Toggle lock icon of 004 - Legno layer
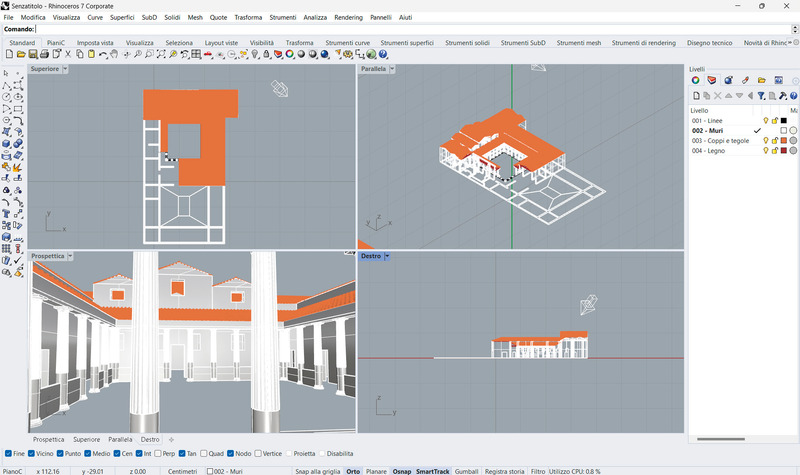800x475 pixels. (x=774, y=151)
